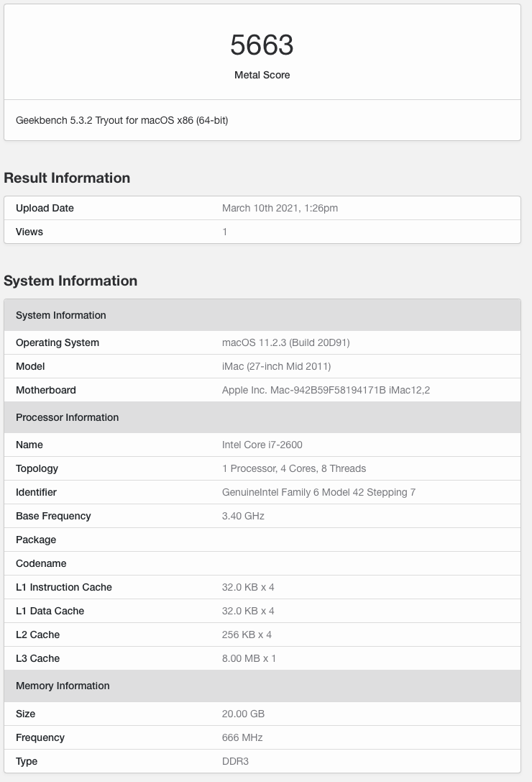Image resolution: width=532 pixels, height=782 pixels.
Task: Click the processor 'Name' label
Action: (29, 445)
